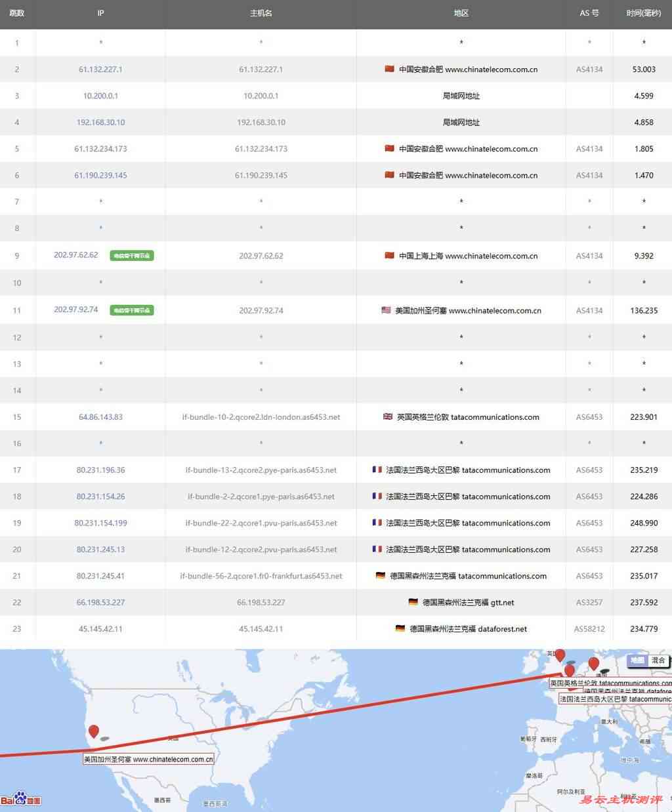Click the 跳数 column header
The width and height of the screenshot is (672, 812).
coord(17,13)
